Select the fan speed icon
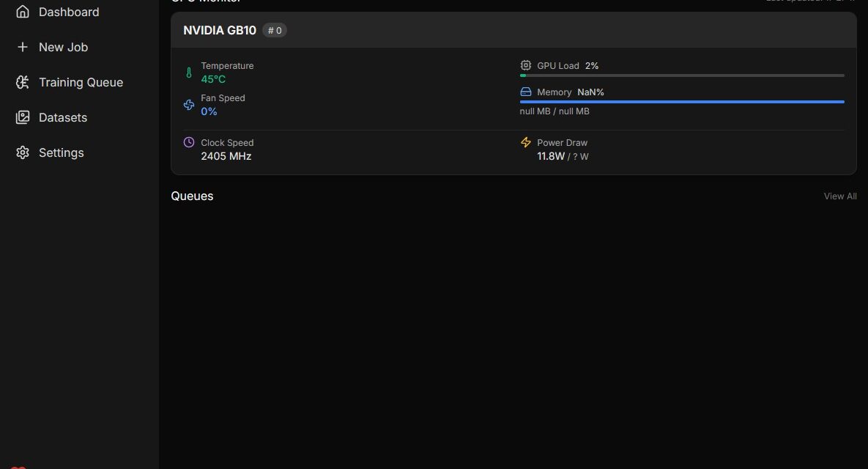The width and height of the screenshot is (868, 469). pyautogui.click(x=189, y=105)
